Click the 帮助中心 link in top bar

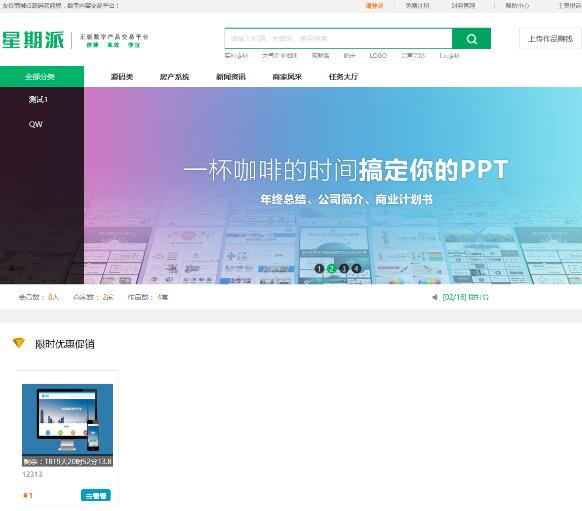tap(517, 6)
